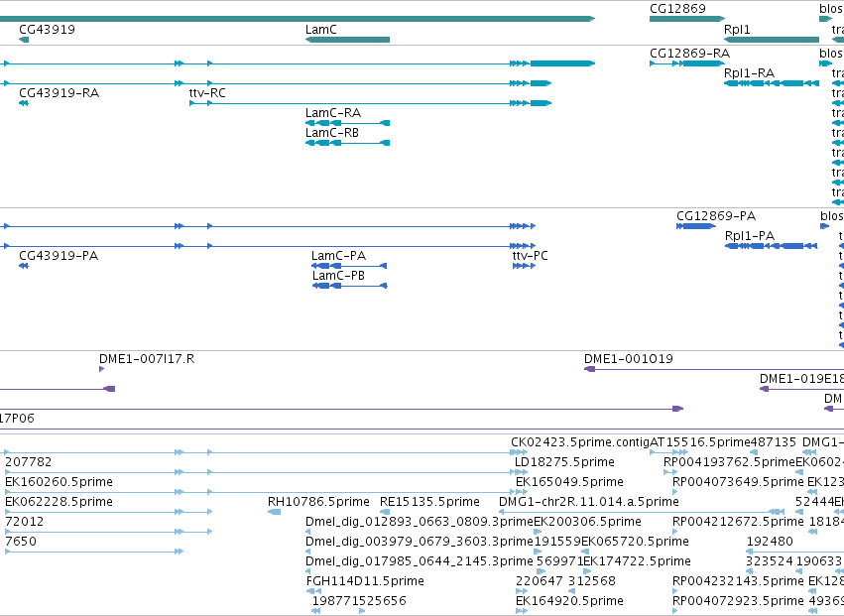Click the EK062228.5prime EST label
The image size is (844, 616).
[60, 501]
